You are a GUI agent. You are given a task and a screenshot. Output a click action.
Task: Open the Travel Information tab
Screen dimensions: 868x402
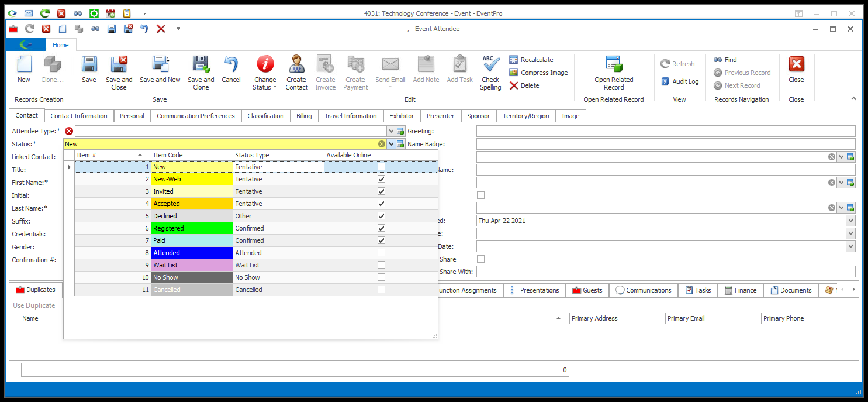pyautogui.click(x=351, y=116)
